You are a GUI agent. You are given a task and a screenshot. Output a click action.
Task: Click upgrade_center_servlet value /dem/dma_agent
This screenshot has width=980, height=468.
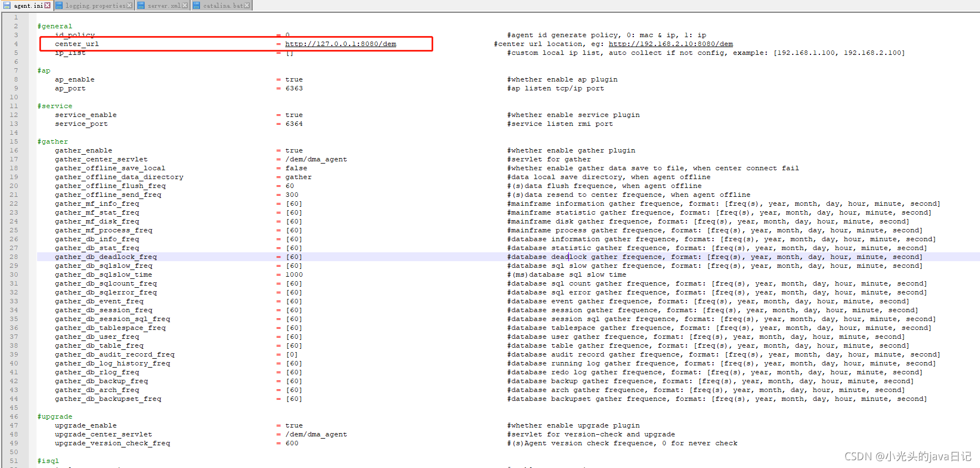(x=316, y=434)
